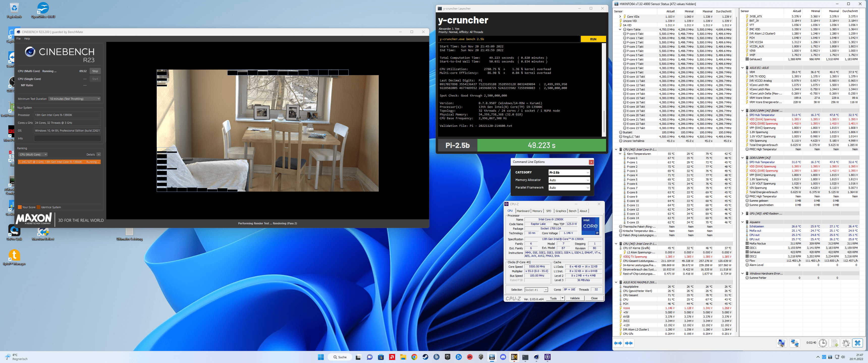Collapse Kern-Temperaturen tree node

(620, 154)
